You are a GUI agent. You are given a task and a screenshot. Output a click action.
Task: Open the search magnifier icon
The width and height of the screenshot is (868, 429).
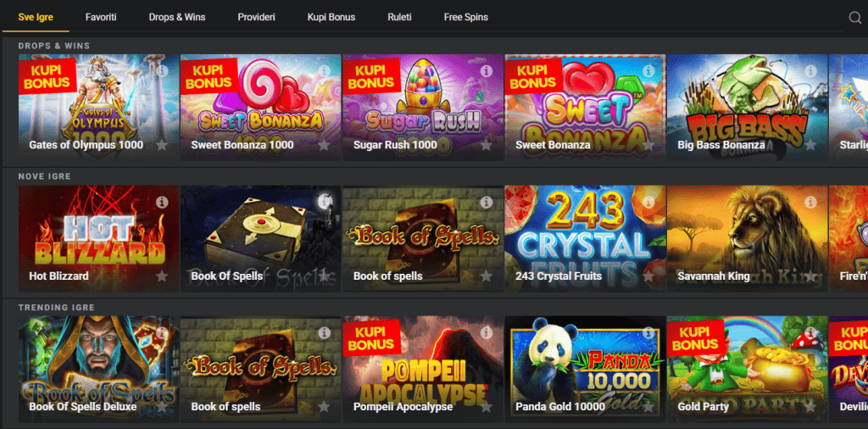[854, 18]
